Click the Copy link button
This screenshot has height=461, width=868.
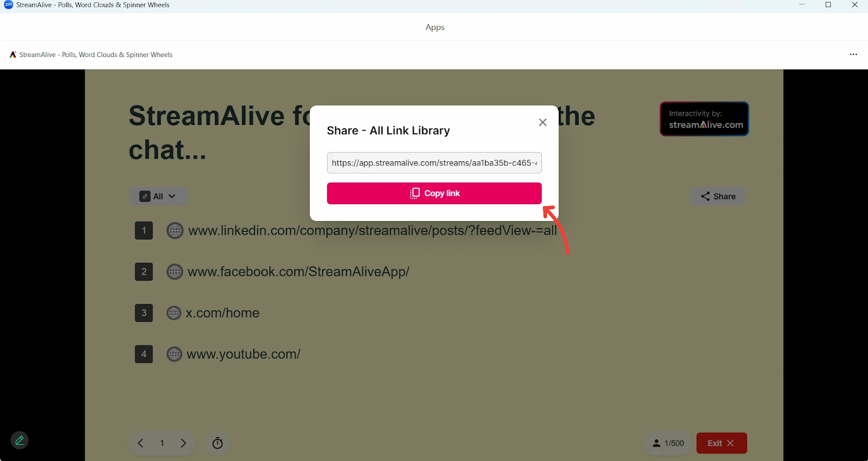(x=434, y=193)
